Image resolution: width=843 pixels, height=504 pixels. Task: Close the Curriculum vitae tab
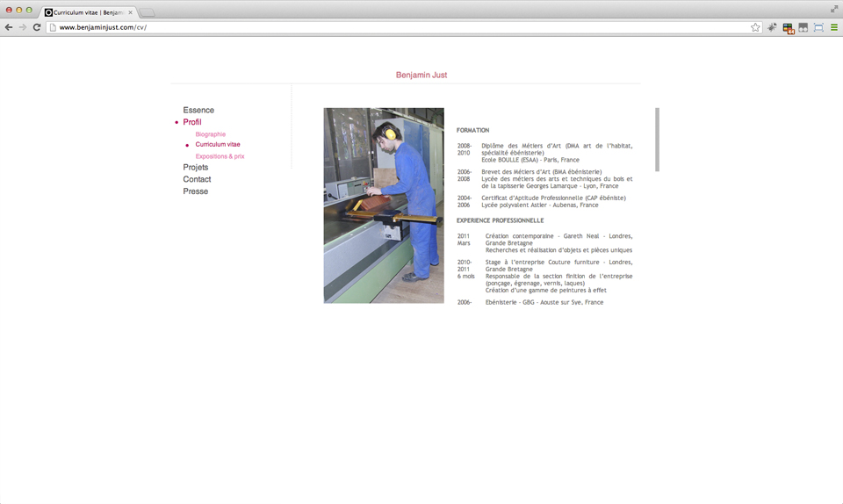click(x=130, y=12)
